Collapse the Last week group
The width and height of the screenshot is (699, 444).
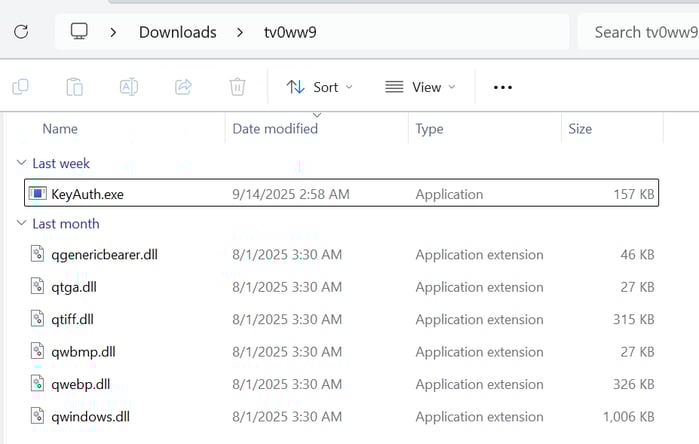[22, 163]
